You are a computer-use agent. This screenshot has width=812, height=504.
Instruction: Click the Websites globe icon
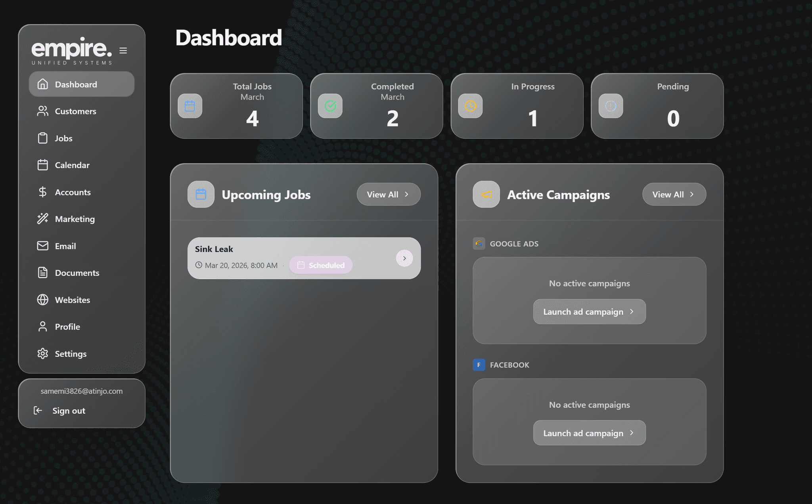coord(43,300)
